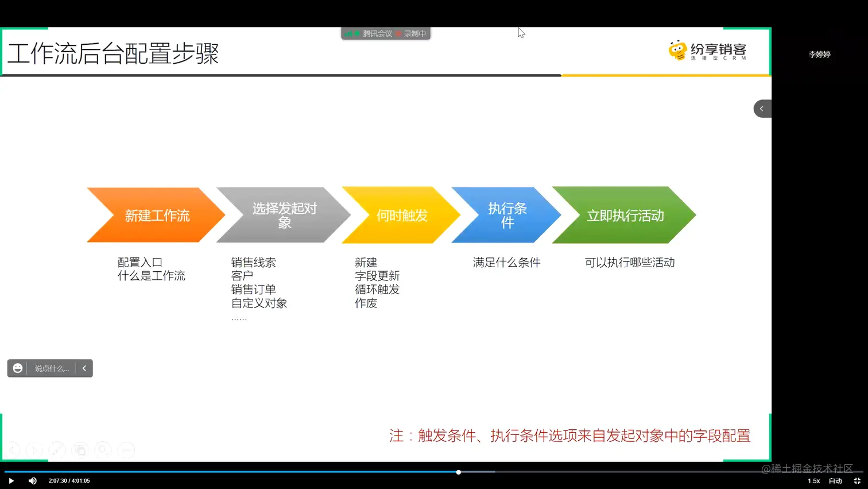Screen dimensions: 868x489
Task: Mute the video volume speaker icon
Action: coord(33,481)
